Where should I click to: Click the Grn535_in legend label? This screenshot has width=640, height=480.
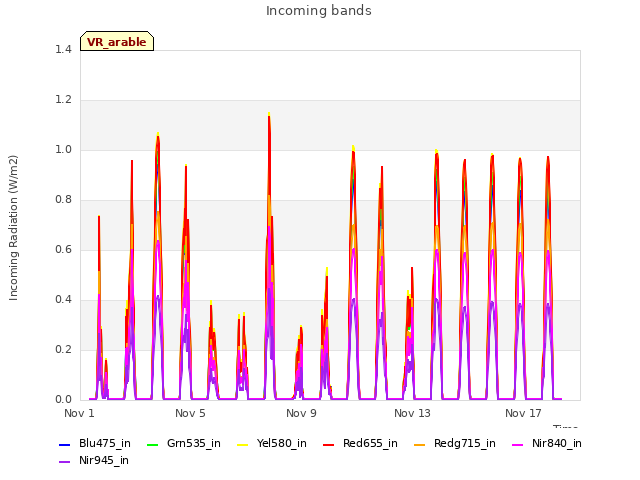click(x=193, y=444)
